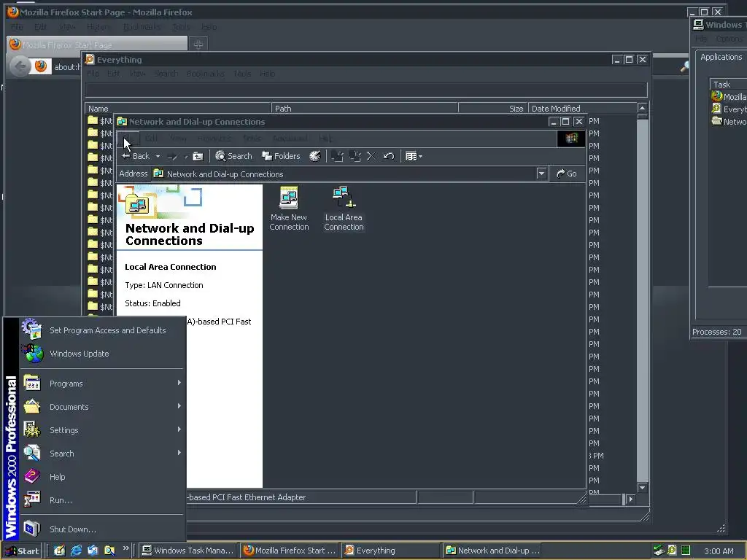The image size is (747, 560).
Task: Click the Everything scrollbar up arrow
Action: pyautogui.click(x=642, y=108)
